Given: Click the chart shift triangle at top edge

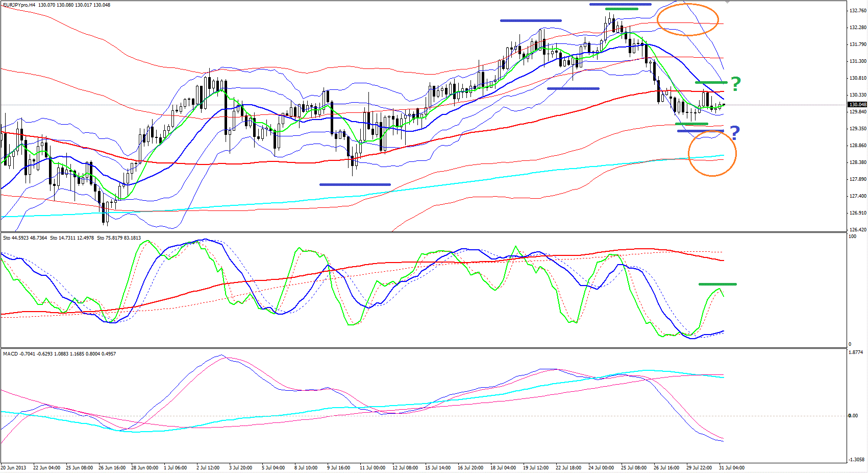Looking at the screenshot, I should pos(728,3).
